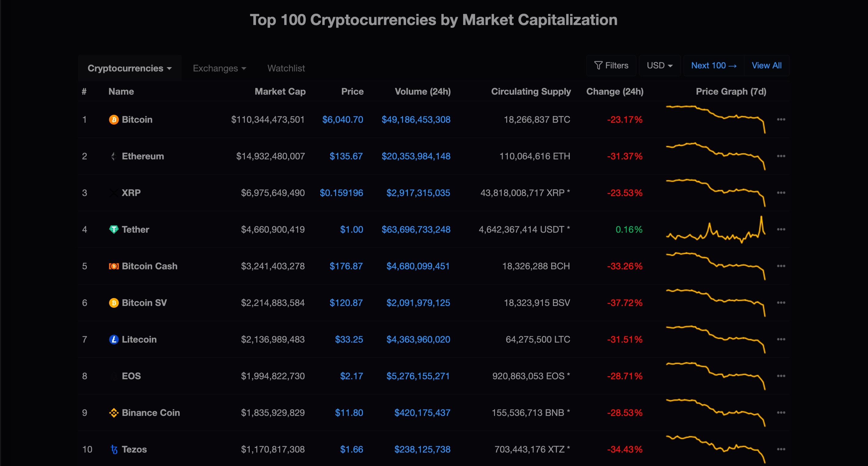Viewport: 868px width, 466px height.
Task: Click the Bitcoin Cash logo icon
Action: (x=114, y=266)
